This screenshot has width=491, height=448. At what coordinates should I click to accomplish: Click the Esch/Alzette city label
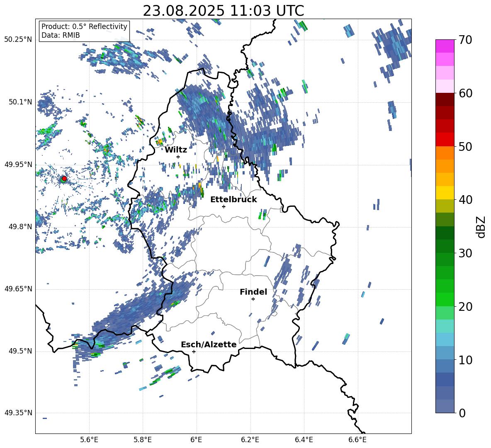tap(209, 344)
